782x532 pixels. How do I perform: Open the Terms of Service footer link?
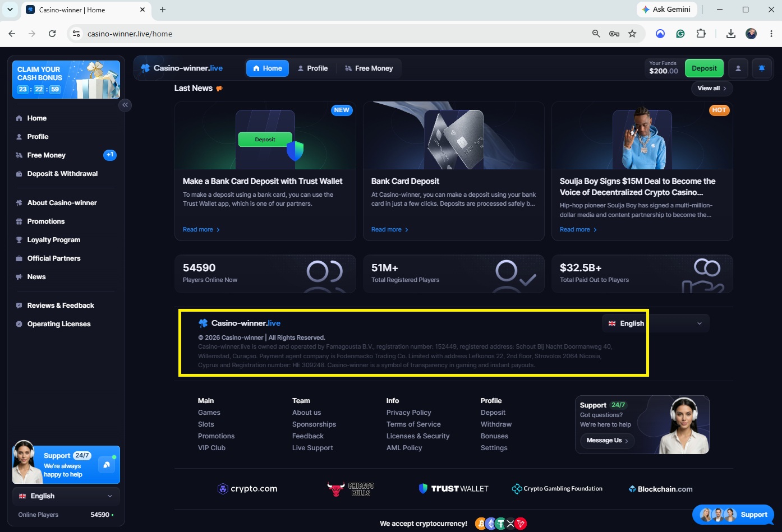tap(413, 424)
